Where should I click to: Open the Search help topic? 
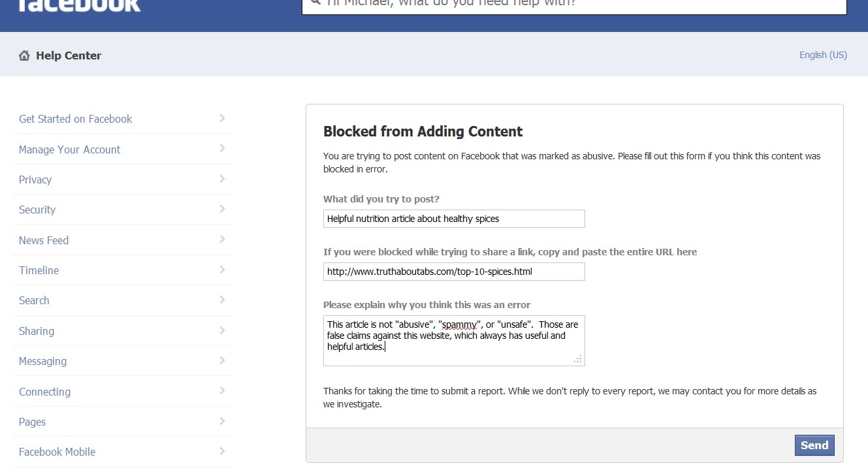[34, 300]
